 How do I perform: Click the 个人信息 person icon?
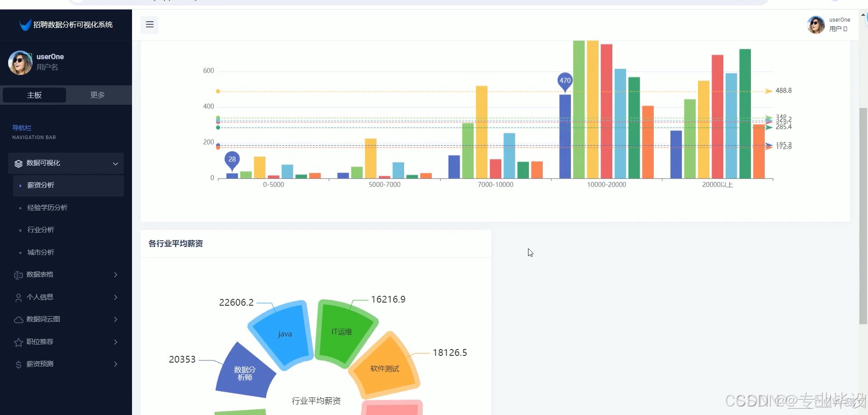tap(18, 298)
